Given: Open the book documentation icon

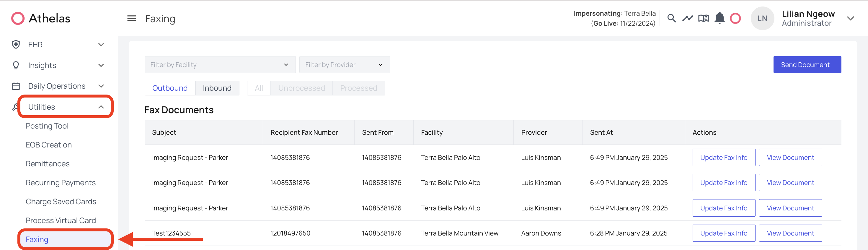Looking at the screenshot, I should point(703,18).
